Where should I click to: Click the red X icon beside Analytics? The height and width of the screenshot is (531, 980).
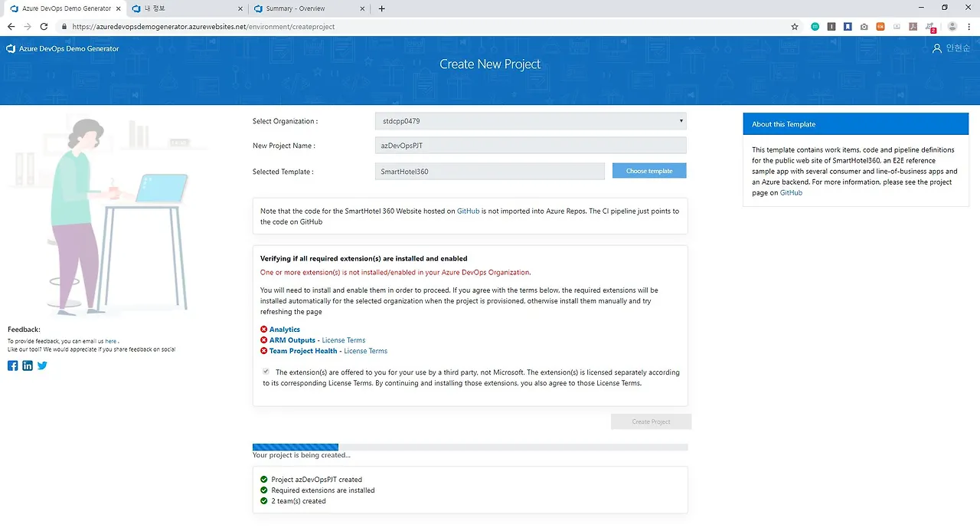click(264, 329)
